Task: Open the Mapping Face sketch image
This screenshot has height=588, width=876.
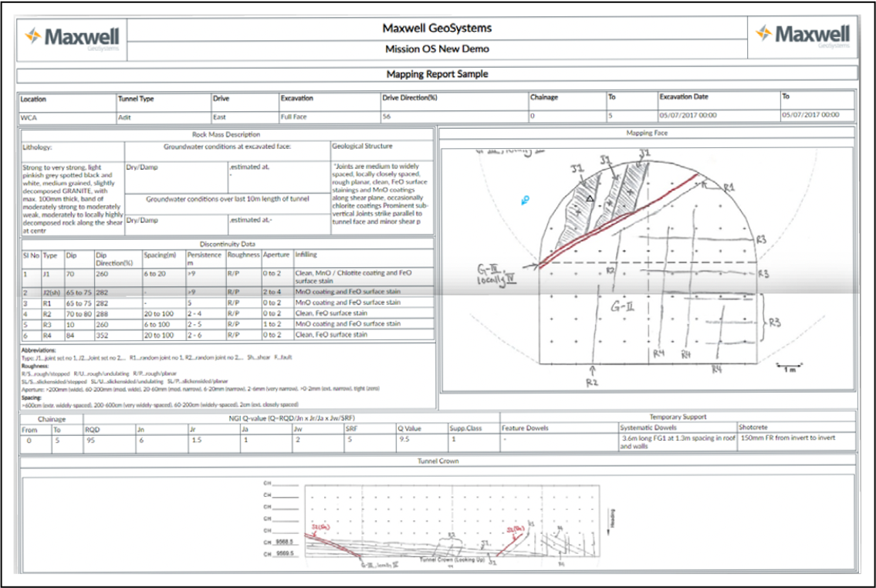Action: (x=648, y=269)
